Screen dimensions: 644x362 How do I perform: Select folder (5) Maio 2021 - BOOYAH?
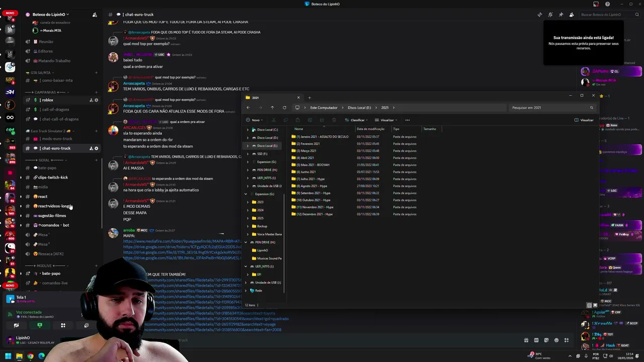(x=310, y=165)
